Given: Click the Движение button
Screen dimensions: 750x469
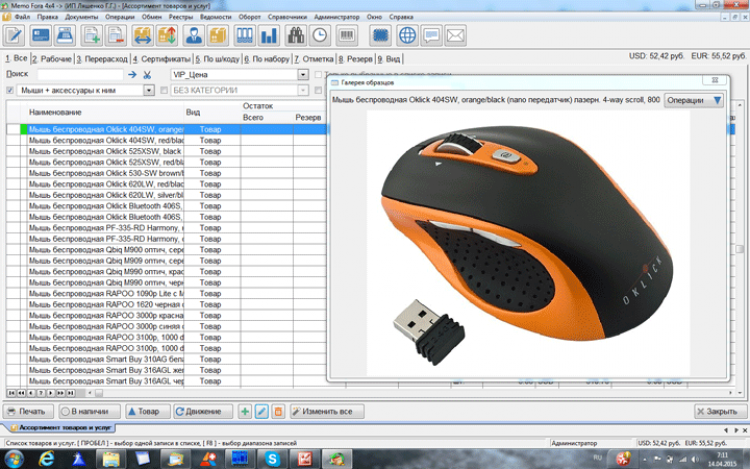Looking at the screenshot, I should 203,412.
